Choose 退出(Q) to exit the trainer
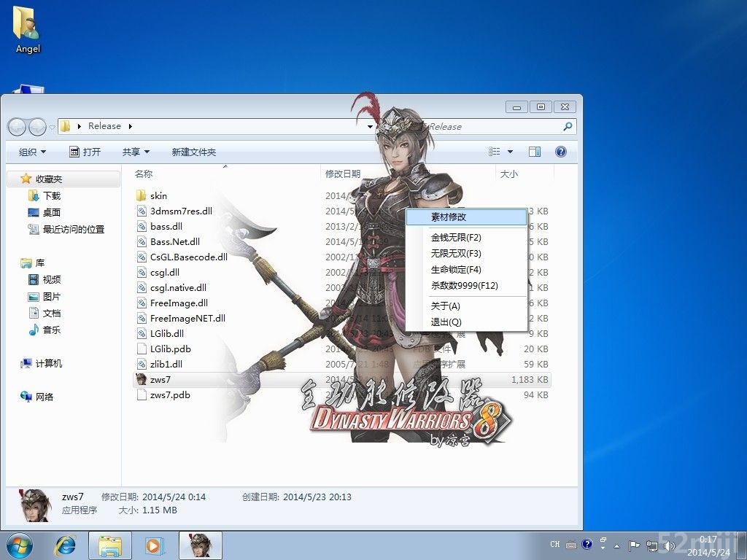The height and width of the screenshot is (560, 747). click(446, 322)
